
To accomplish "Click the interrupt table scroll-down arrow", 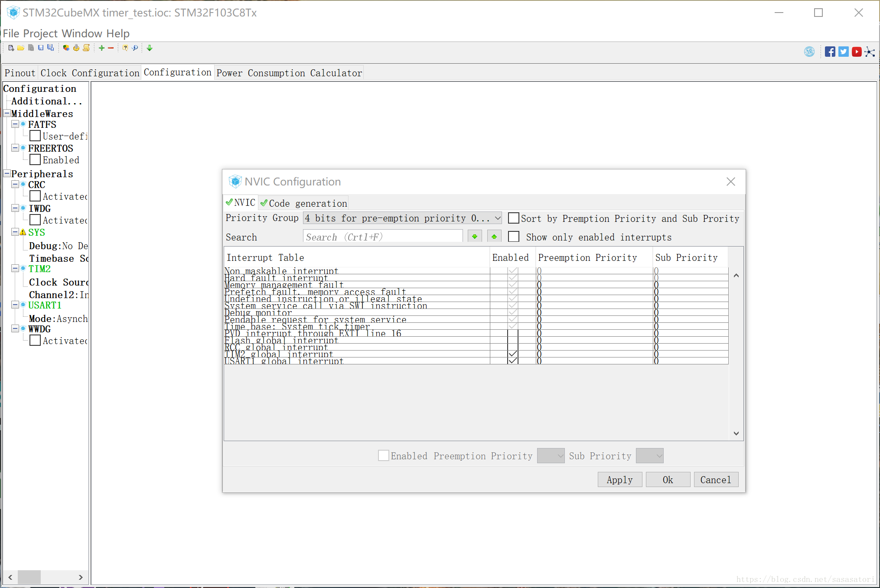I will click(736, 433).
